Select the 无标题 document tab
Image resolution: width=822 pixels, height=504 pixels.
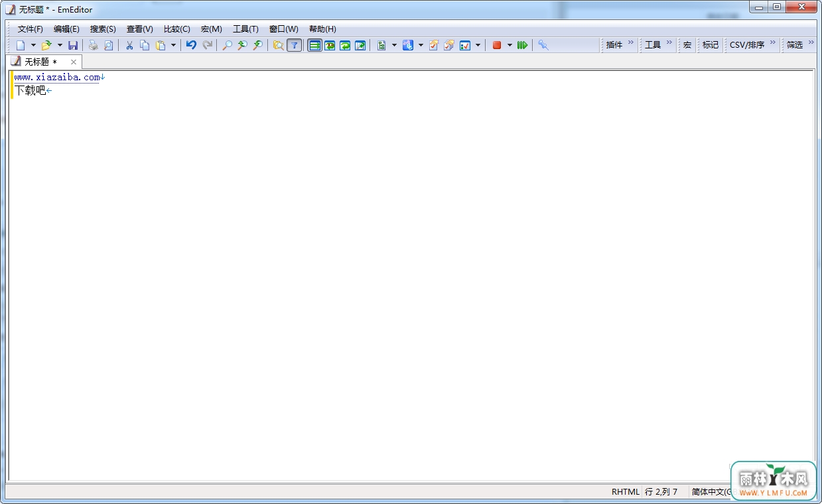(44, 62)
